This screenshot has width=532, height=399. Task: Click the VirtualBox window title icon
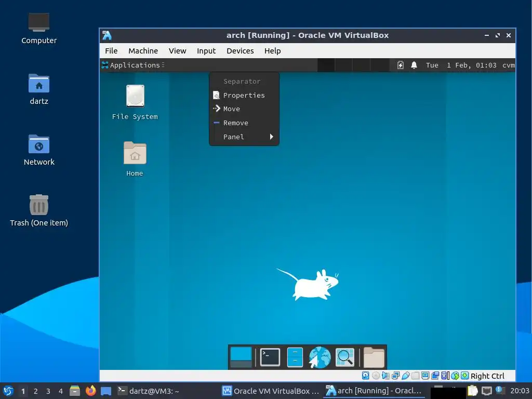click(x=107, y=35)
